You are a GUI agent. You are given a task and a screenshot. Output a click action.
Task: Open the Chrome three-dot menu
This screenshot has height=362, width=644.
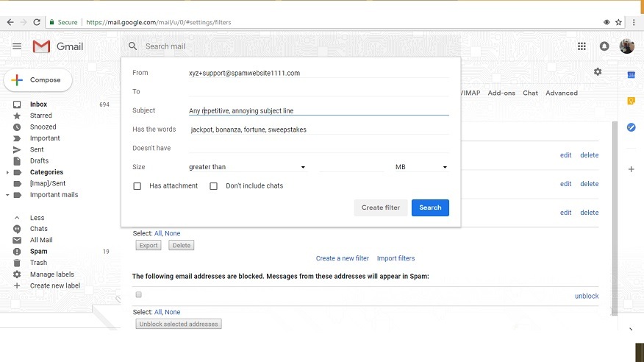(634, 22)
